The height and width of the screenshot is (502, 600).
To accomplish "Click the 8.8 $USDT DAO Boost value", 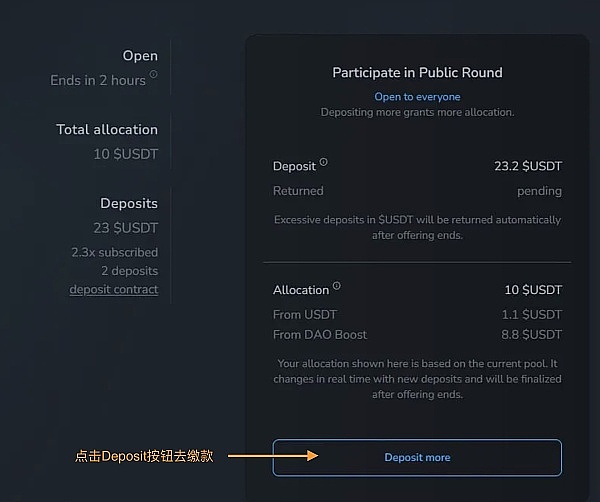I will point(533,334).
